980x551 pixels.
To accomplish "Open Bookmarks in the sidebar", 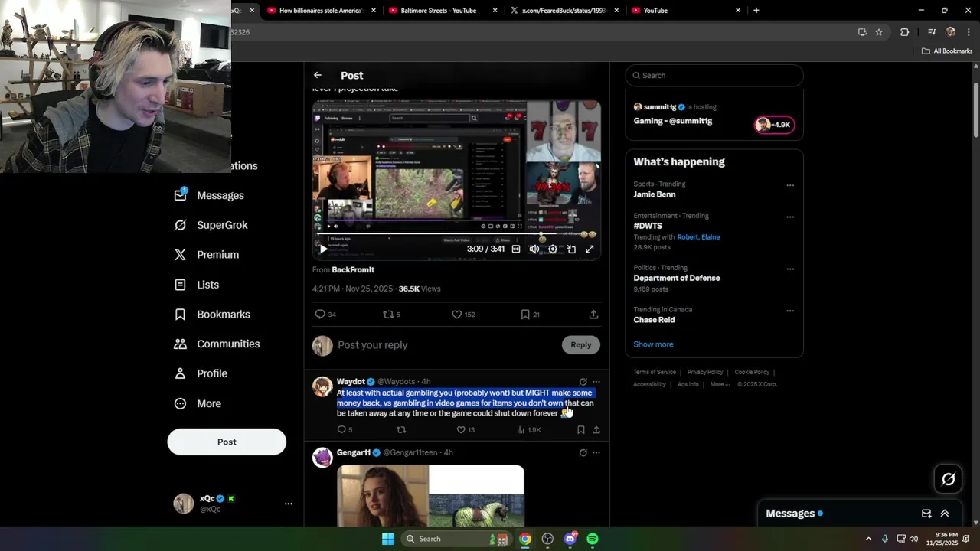I will (212, 315).
